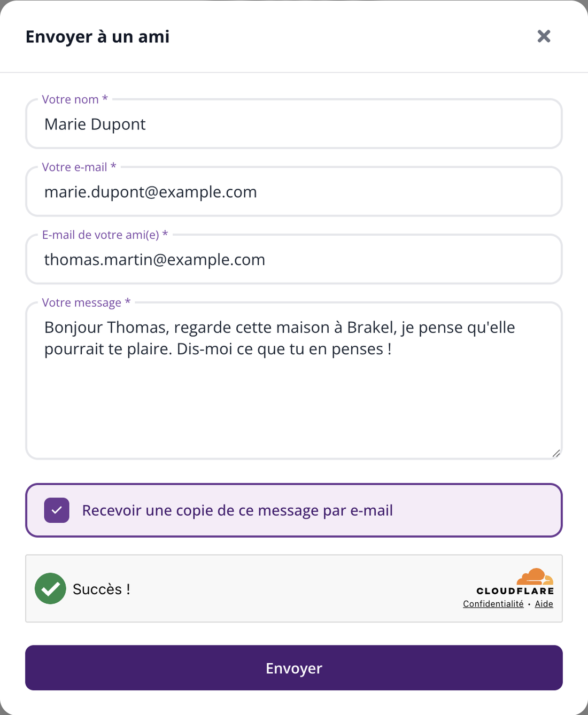588x715 pixels.
Task: Select the E-mail de votre ami(e) field
Action: click(x=294, y=260)
